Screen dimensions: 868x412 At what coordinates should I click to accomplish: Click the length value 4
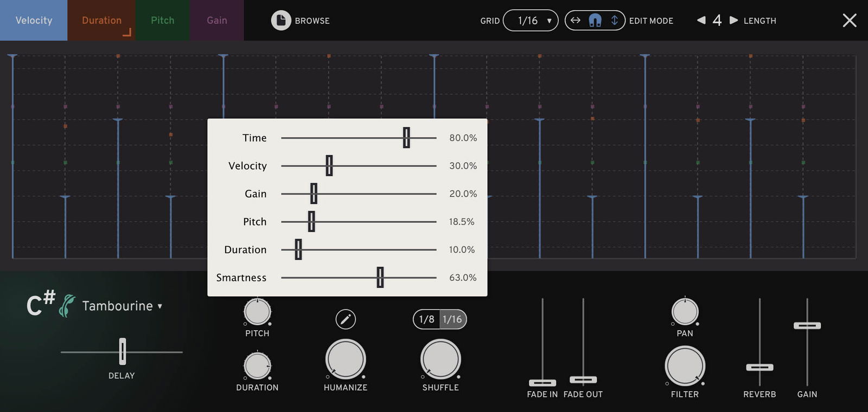point(717,21)
